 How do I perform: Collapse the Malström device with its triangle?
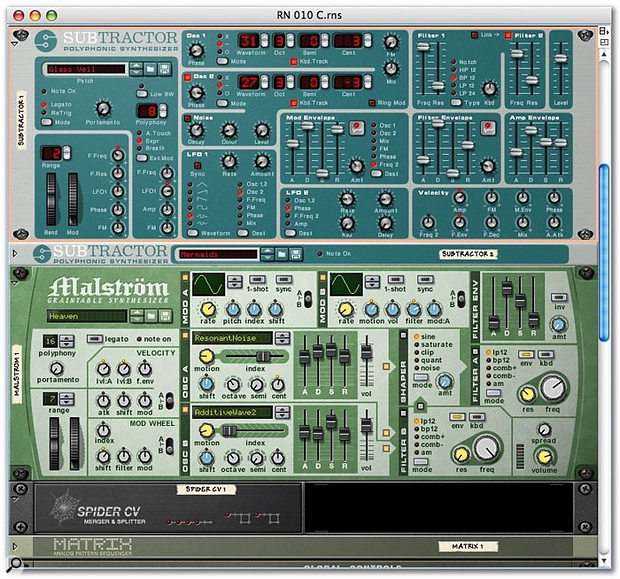15,283
